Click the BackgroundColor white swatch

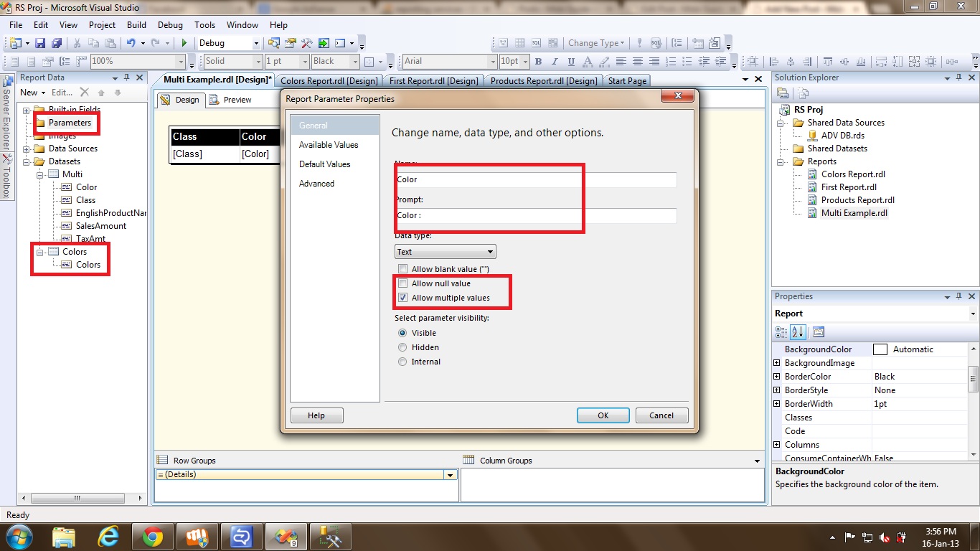(880, 349)
